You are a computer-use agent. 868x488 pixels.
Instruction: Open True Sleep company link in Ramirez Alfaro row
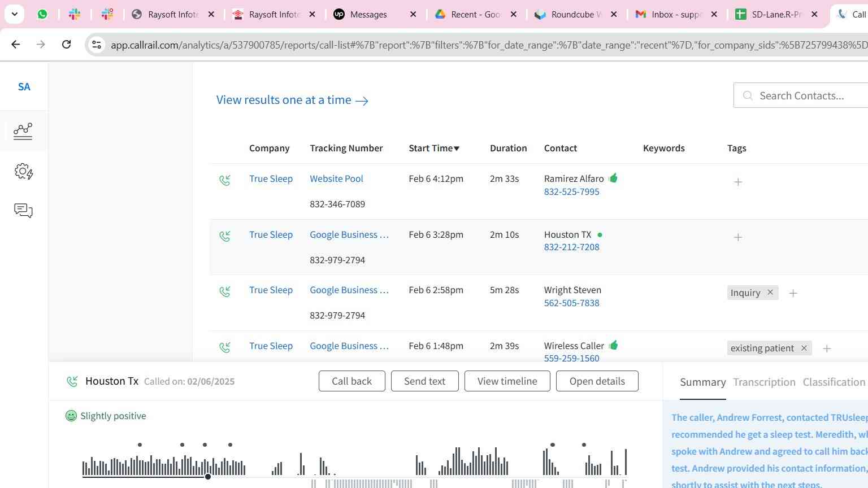[271, 178]
